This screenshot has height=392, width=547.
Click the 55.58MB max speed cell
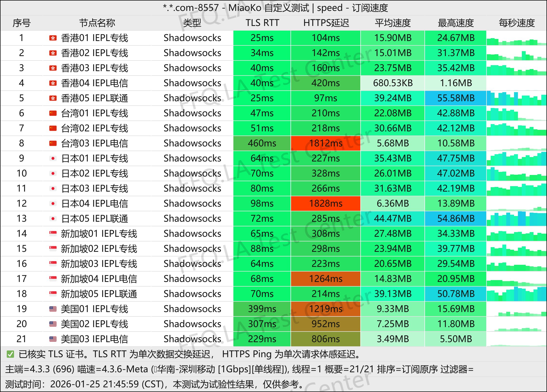[456, 98]
